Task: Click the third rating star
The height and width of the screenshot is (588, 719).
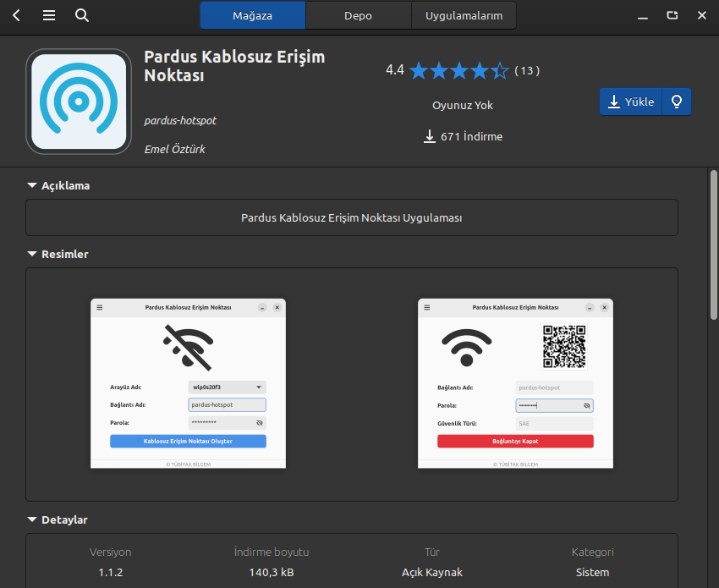Action: [x=459, y=70]
